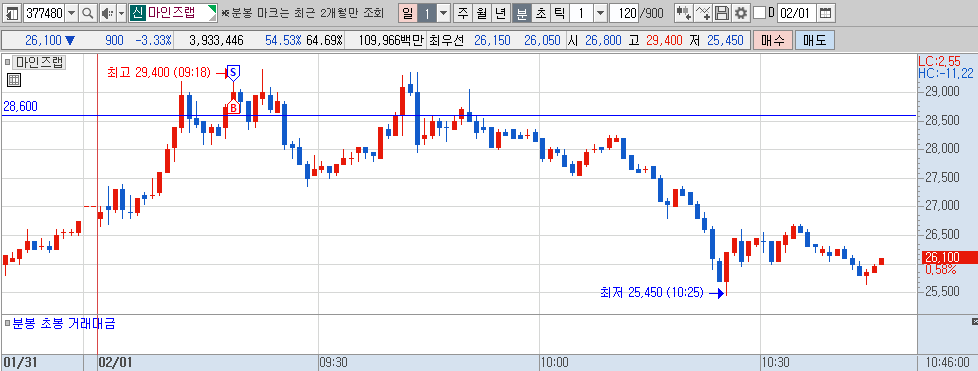The height and width of the screenshot is (371, 978).
Task: Open the calendar date picker icon
Action: pyautogui.click(x=825, y=12)
